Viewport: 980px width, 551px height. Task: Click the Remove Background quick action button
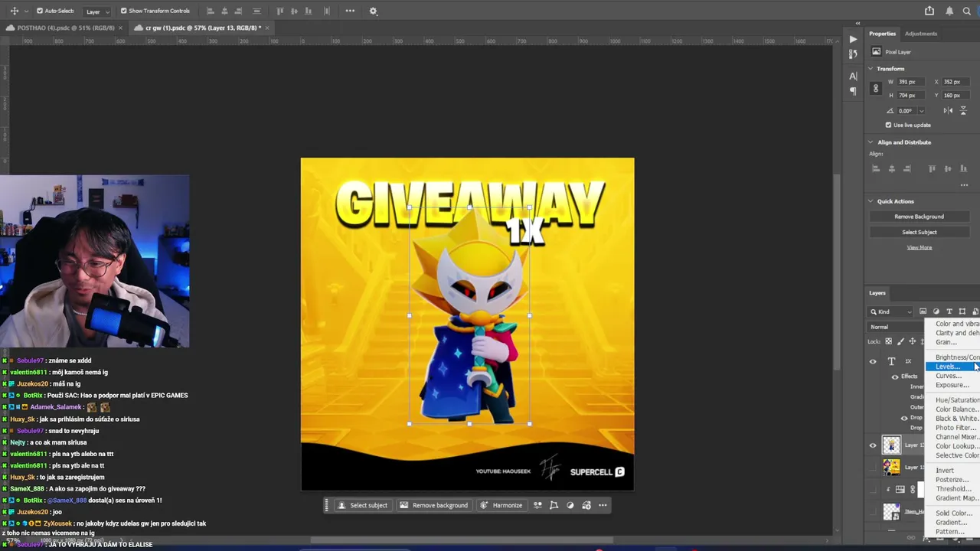(919, 217)
